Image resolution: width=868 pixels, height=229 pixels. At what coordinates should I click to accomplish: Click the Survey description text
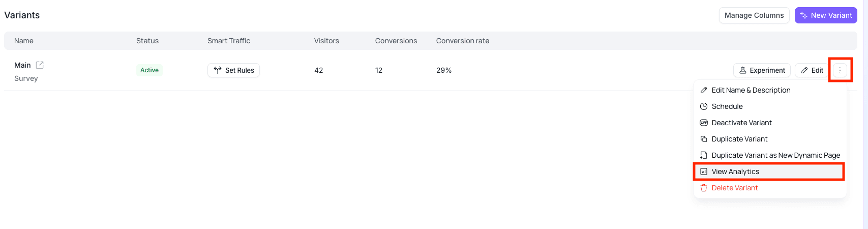[x=26, y=78]
